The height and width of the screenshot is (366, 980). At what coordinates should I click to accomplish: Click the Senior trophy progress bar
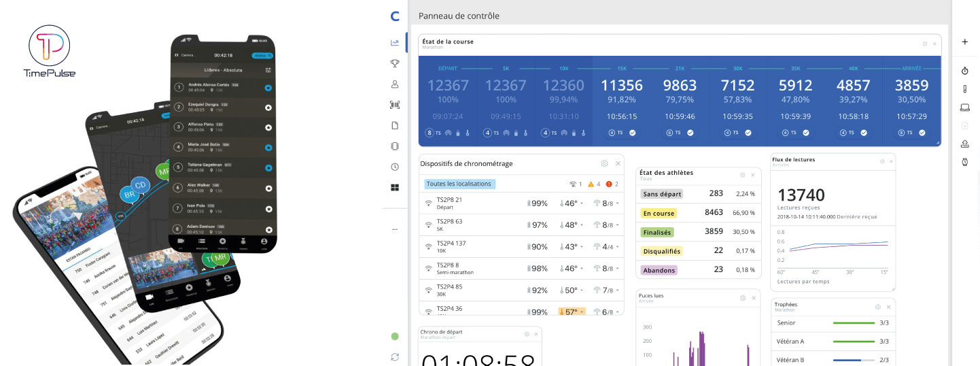pos(854,323)
